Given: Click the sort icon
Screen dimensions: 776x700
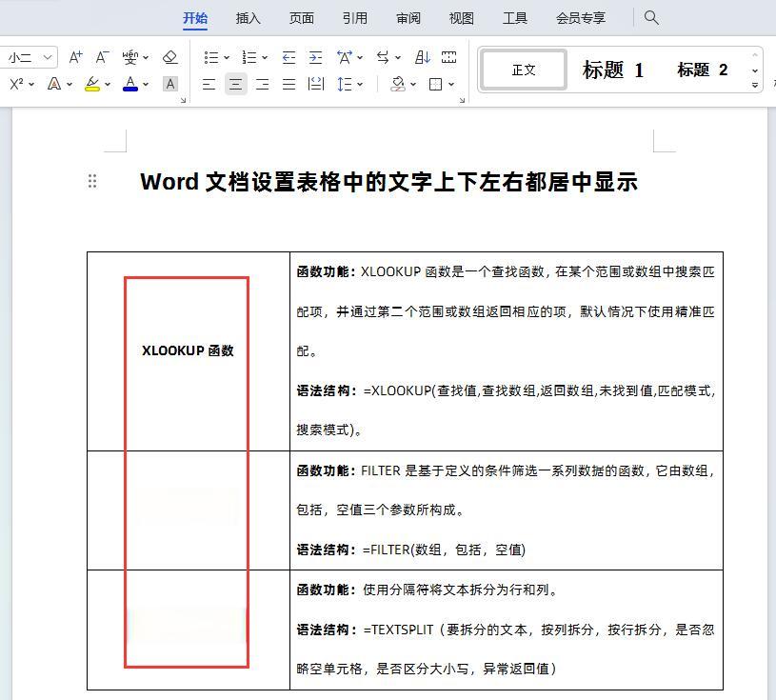Looking at the screenshot, I should click(423, 57).
